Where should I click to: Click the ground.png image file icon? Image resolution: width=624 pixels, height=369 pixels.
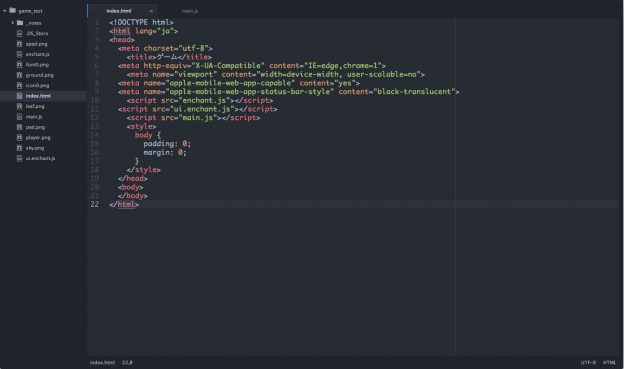(19, 75)
